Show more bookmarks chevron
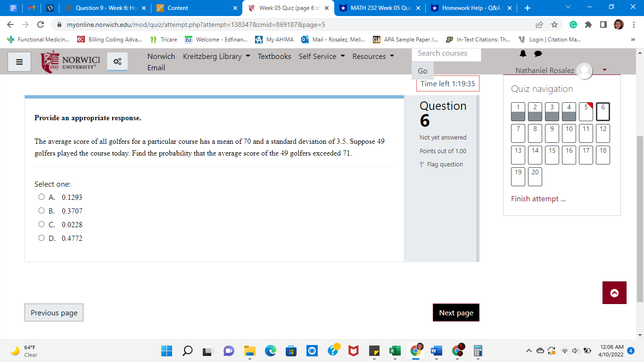 pos(633,40)
